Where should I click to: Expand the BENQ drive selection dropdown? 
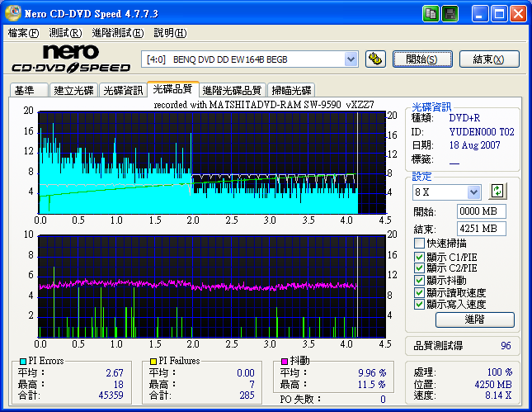coord(351,59)
